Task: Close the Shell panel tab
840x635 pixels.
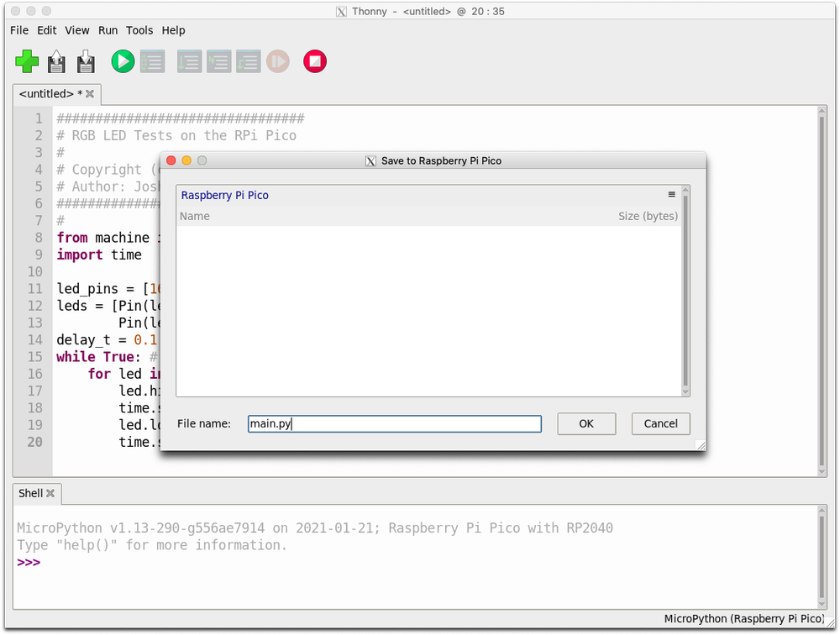Action: (50, 493)
